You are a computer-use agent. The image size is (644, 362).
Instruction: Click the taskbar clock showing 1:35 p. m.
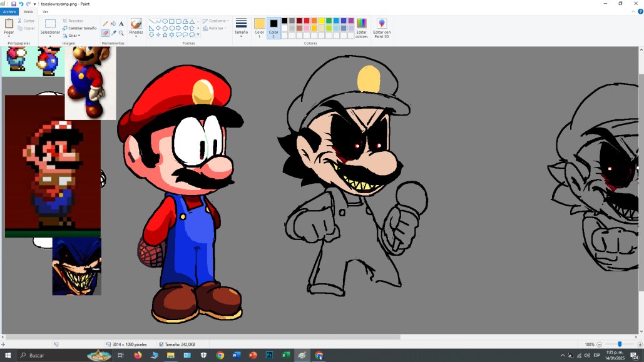point(615,355)
